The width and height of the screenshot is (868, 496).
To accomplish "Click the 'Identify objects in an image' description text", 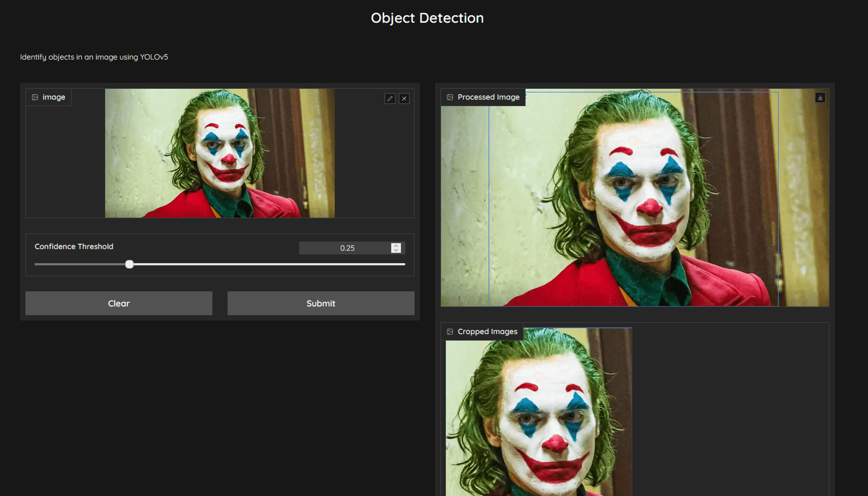I will coord(93,56).
